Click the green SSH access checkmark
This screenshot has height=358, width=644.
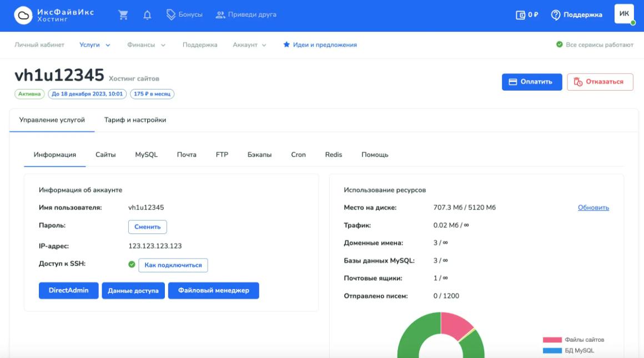tap(132, 264)
